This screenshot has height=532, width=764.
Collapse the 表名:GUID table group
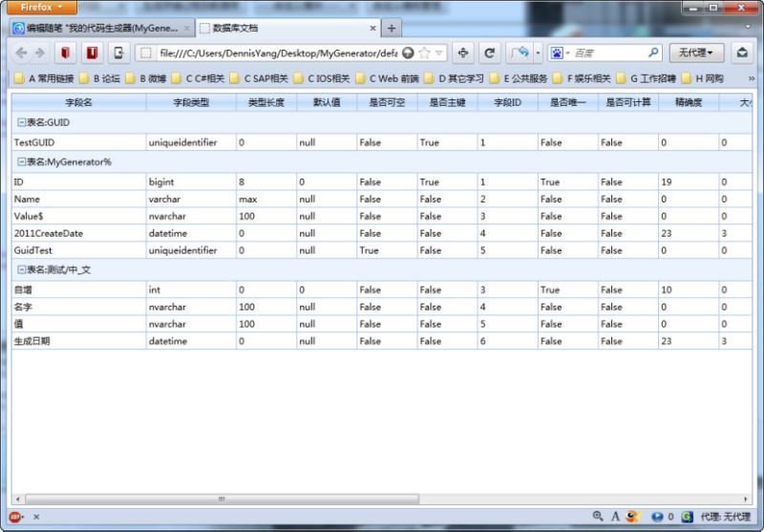tap(21, 122)
